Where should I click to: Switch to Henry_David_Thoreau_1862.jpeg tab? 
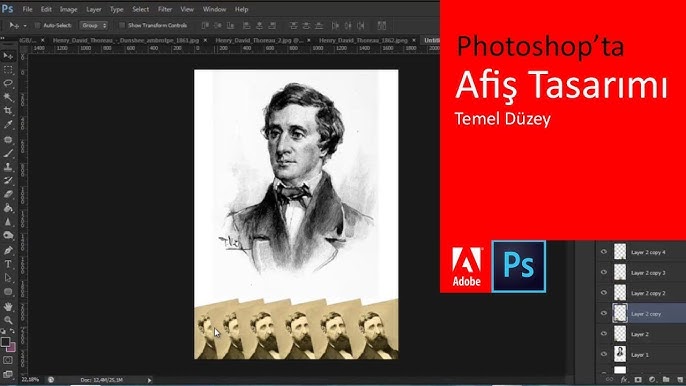click(x=364, y=40)
